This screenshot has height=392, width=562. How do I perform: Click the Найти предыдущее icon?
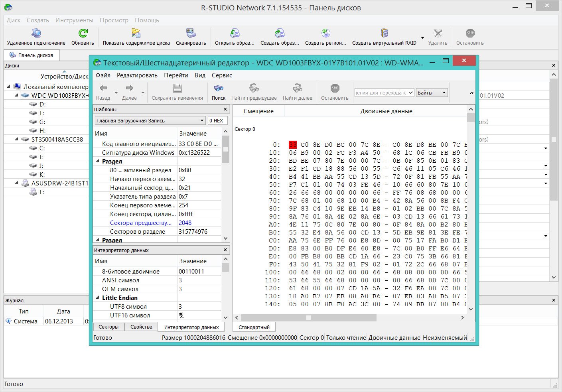click(254, 88)
